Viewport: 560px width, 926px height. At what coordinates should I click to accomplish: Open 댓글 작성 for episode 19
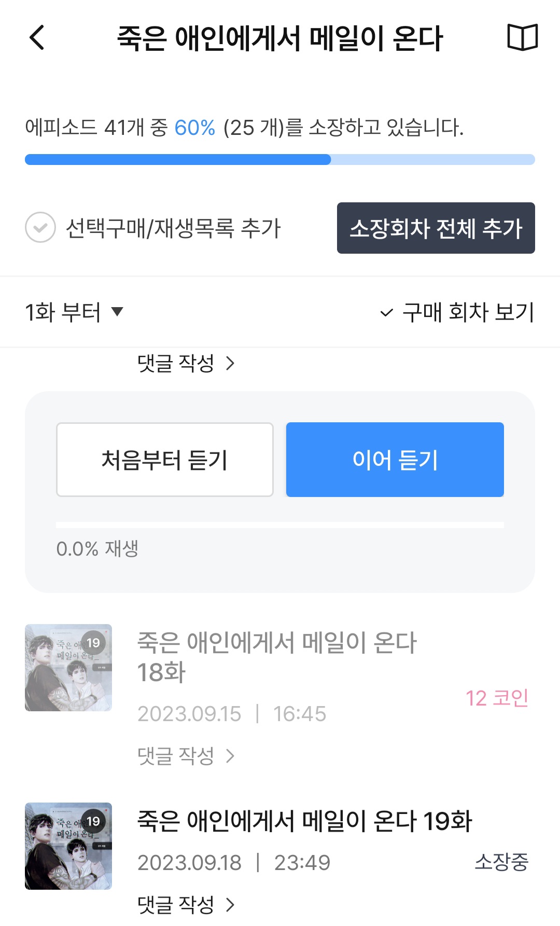pyautogui.click(x=186, y=905)
